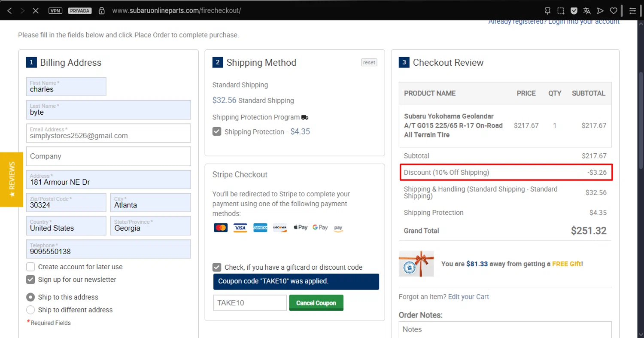The width and height of the screenshot is (644, 338).
Task: Toggle the Shipping Protection checkbox
Action: tap(217, 131)
